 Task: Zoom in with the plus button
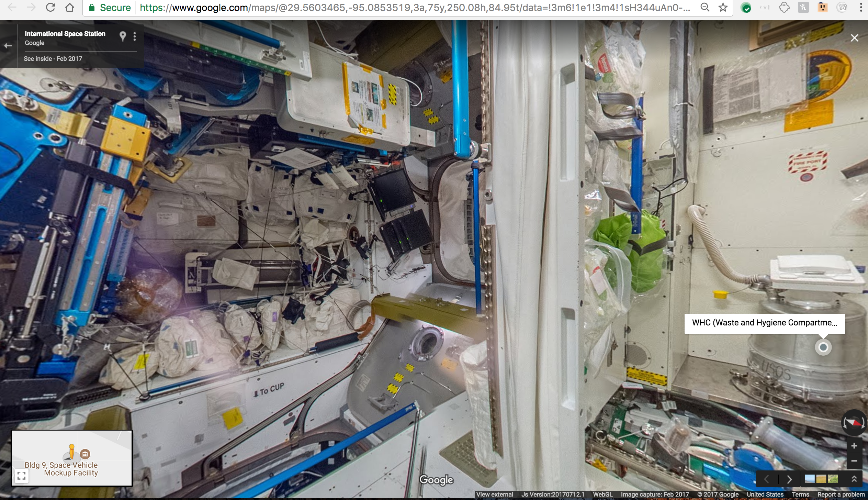854,446
